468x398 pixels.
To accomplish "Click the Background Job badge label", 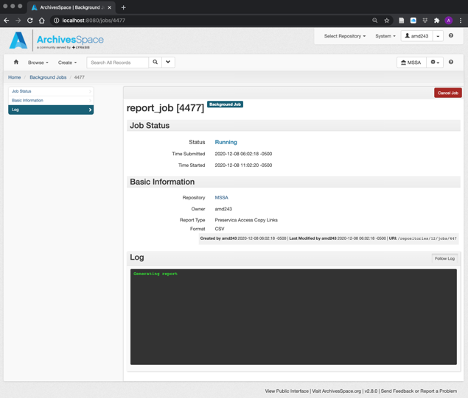I will 225,104.
